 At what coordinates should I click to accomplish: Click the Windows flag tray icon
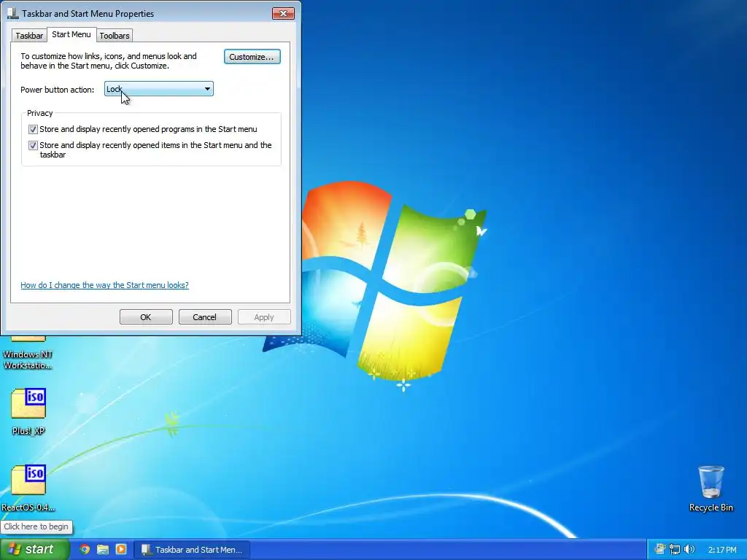659,550
